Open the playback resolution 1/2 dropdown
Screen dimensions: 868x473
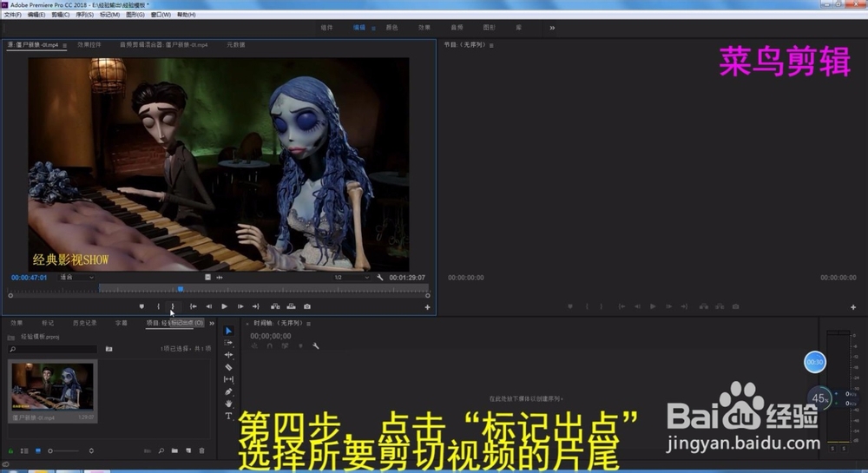pos(352,277)
